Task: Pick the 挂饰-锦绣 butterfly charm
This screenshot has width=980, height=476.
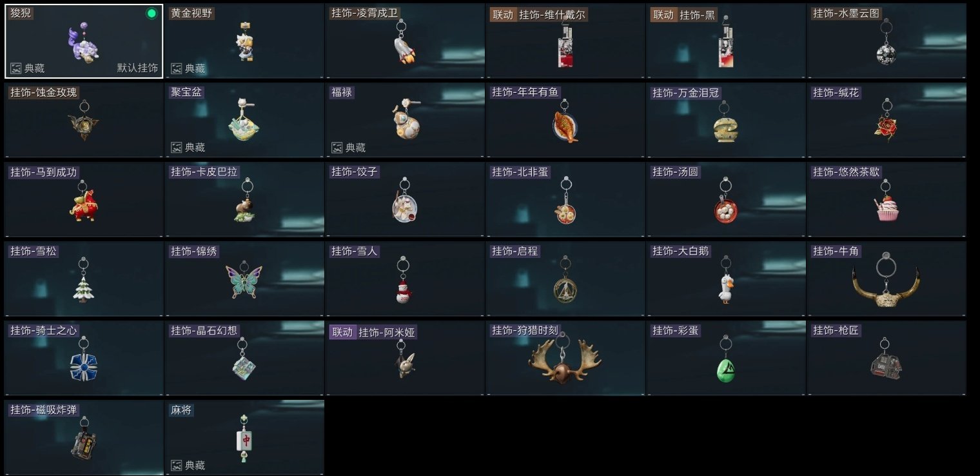Action: (x=244, y=279)
